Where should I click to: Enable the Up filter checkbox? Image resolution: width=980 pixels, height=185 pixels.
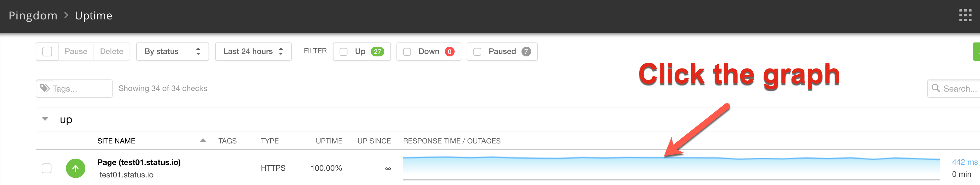tap(343, 52)
